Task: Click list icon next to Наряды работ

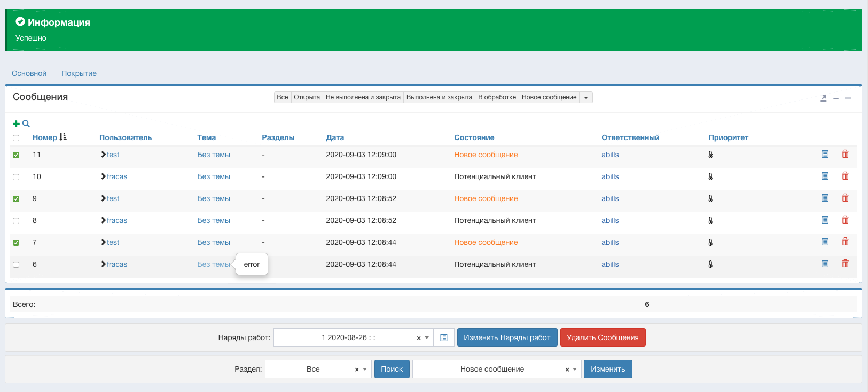Action: [443, 337]
